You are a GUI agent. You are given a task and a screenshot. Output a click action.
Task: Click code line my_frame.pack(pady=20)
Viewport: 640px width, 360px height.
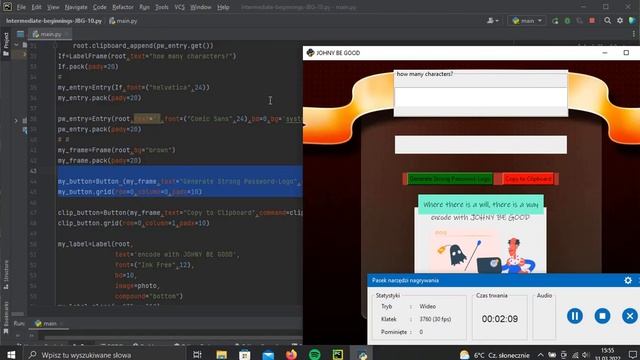click(x=99, y=160)
